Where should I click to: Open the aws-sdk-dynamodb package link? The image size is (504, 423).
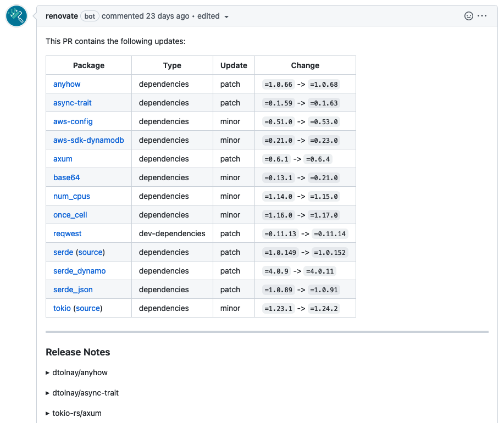point(88,140)
